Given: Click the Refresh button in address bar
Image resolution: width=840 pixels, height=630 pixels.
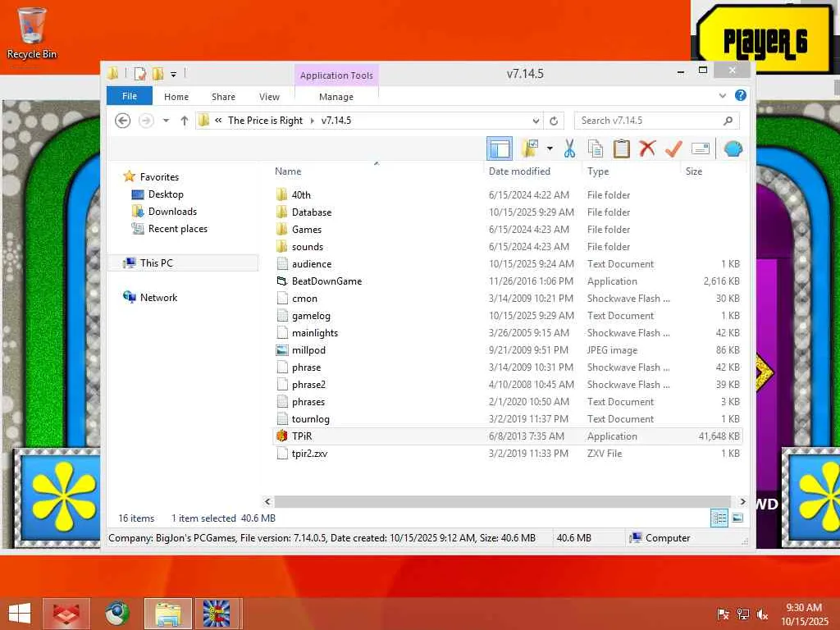Looking at the screenshot, I should pyautogui.click(x=554, y=121).
